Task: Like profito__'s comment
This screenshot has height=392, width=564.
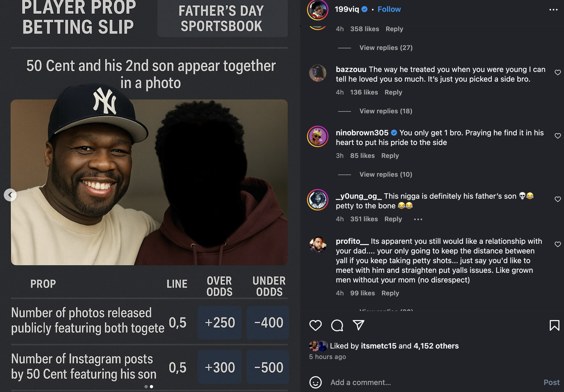Action: [558, 244]
